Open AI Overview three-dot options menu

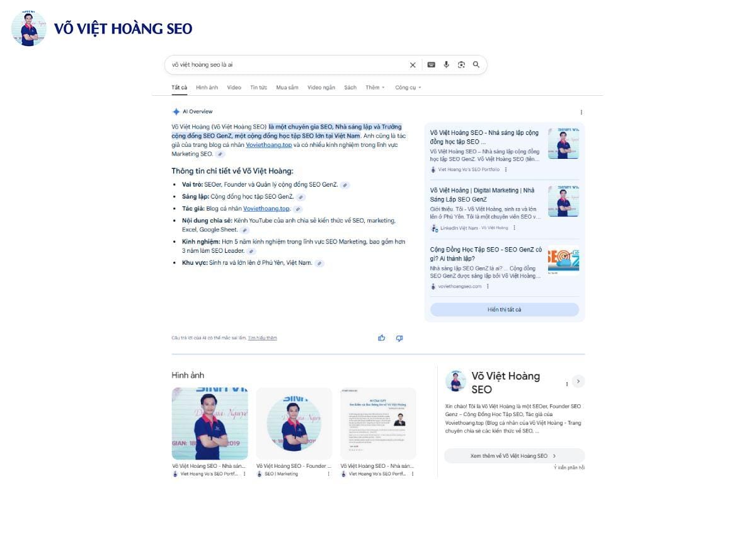(581, 112)
